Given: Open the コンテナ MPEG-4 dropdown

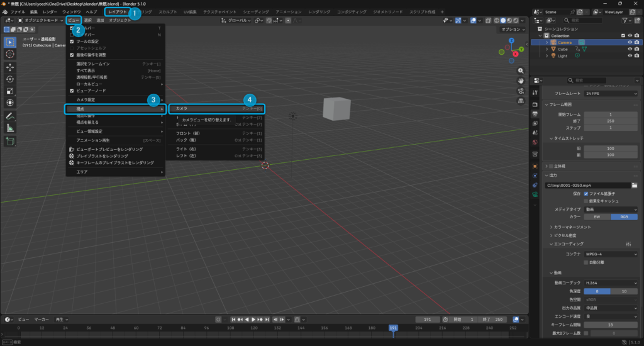Looking at the screenshot, I should point(610,254).
